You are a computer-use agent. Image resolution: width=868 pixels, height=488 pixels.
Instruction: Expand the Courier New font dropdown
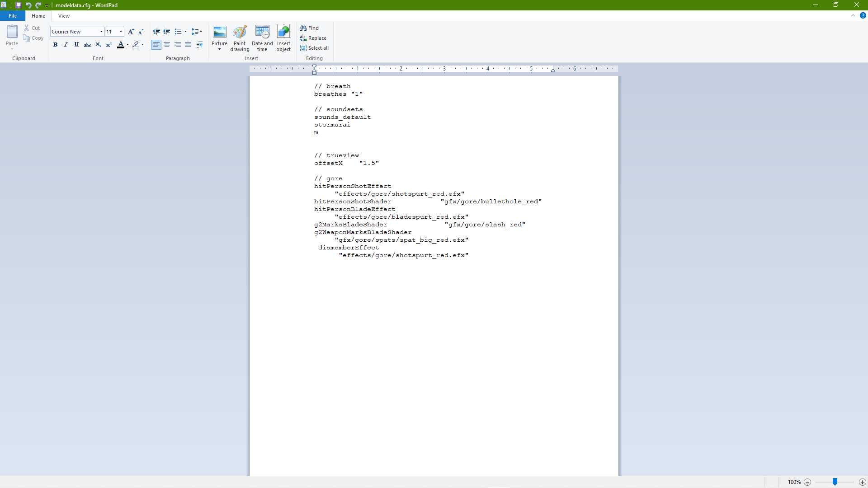click(x=101, y=32)
